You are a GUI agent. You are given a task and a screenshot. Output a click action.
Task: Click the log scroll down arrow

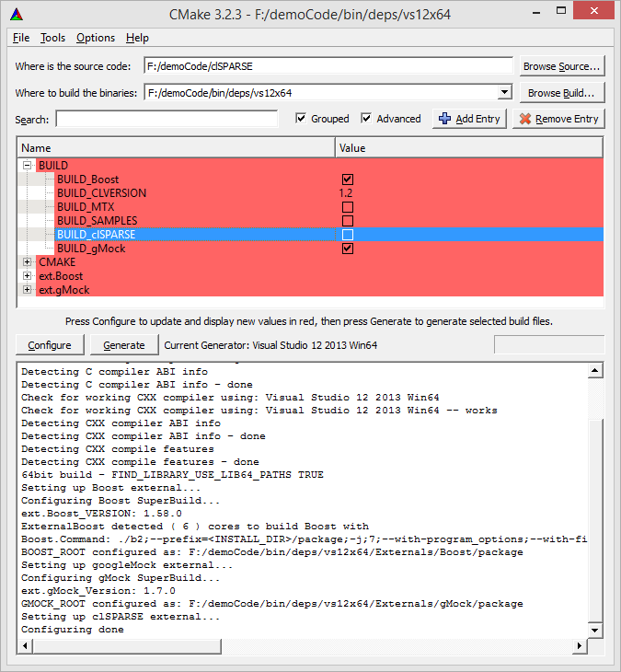tap(595, 630)
